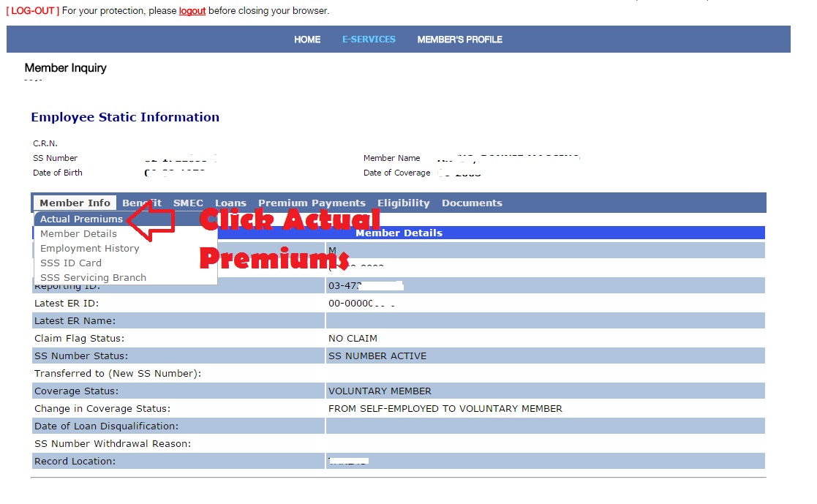The width and height of the screenshot is (817, 504).
Task: Click the Member Inquiry heading
Action: pos(66,67)
